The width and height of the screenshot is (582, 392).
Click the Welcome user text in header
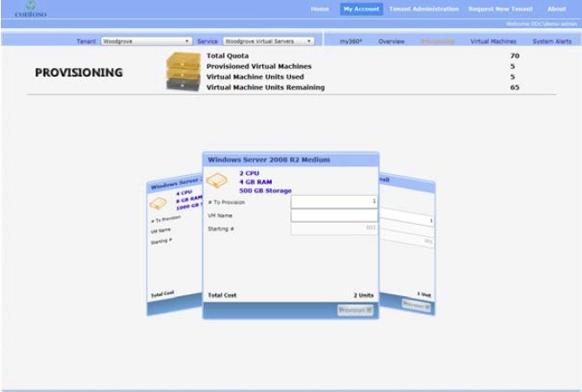[541, 24]
